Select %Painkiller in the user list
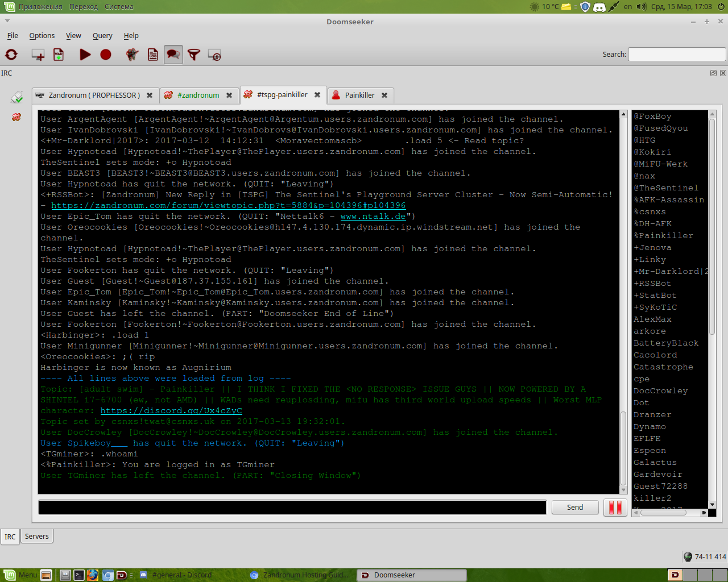728x582 pixels. coord(663,235)
